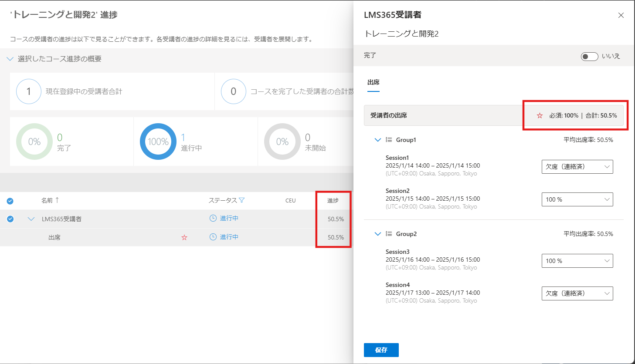Click the コースを完了した受講者 count circle
Image resolution: width=635 pixels, height=364 pixels.
coord(234,91)
